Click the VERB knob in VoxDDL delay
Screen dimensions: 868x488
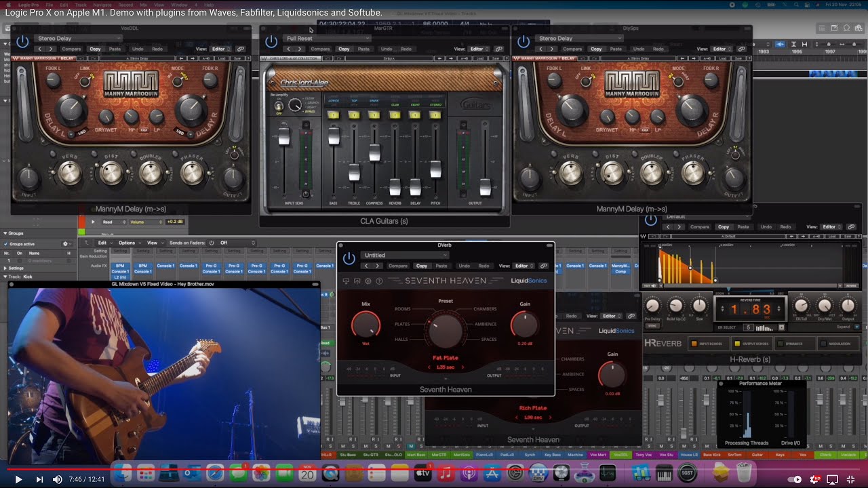[69, 173]
